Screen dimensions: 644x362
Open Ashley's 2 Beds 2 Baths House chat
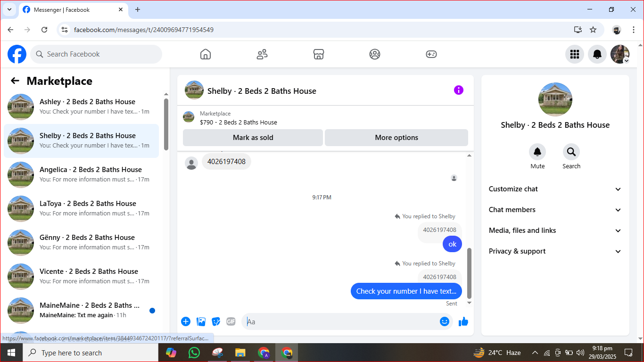pos(81,107)
